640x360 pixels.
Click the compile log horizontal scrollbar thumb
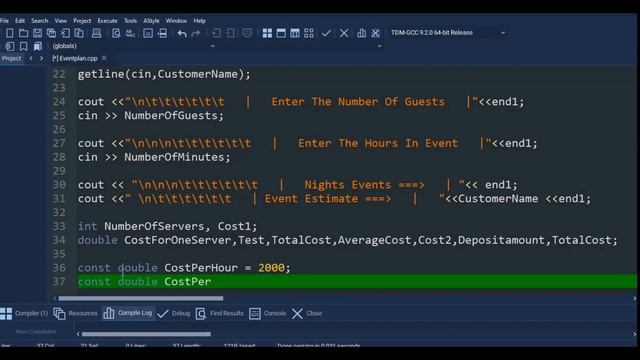pyautogui.click(x=146, y=334)
